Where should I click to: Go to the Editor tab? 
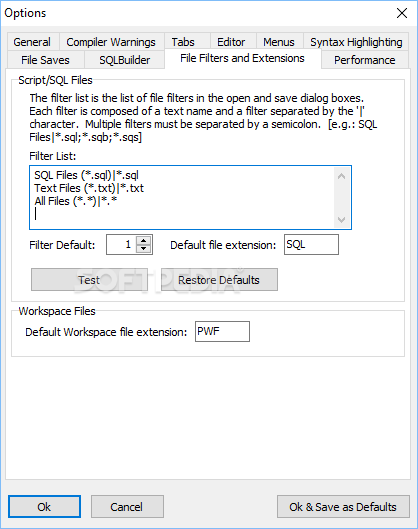[231, 42]
